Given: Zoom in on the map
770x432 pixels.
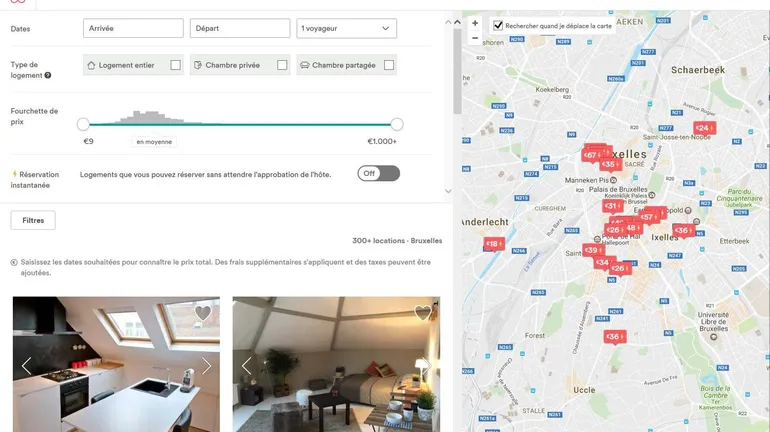Looking at the screenshot, I should (475, 23).
